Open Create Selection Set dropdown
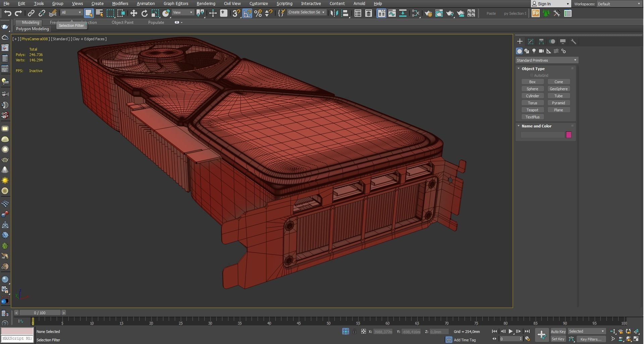Image resolution: width=644 pixels, height=344 pixels. tap(307, 12)
